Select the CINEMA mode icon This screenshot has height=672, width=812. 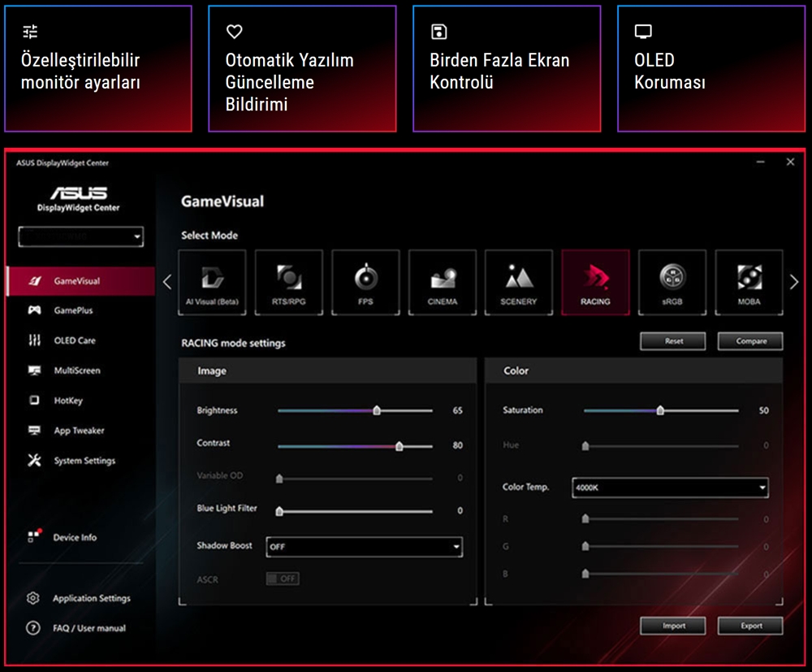point(442,282)
